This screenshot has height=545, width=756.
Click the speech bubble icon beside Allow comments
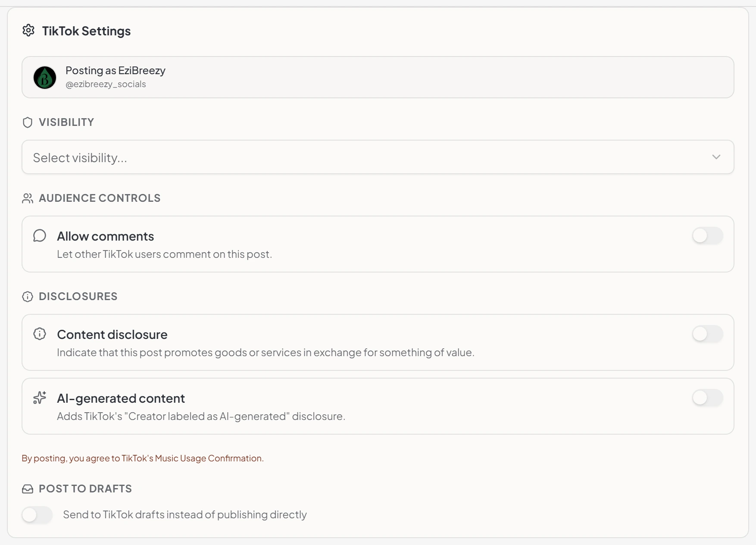pyautogui.click(x=40, y=236)
